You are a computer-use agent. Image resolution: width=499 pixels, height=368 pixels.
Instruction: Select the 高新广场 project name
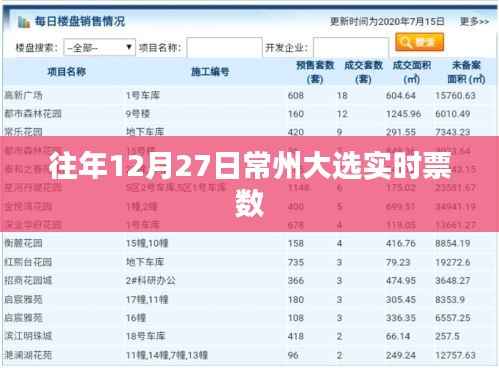click(x=23, y=96)
